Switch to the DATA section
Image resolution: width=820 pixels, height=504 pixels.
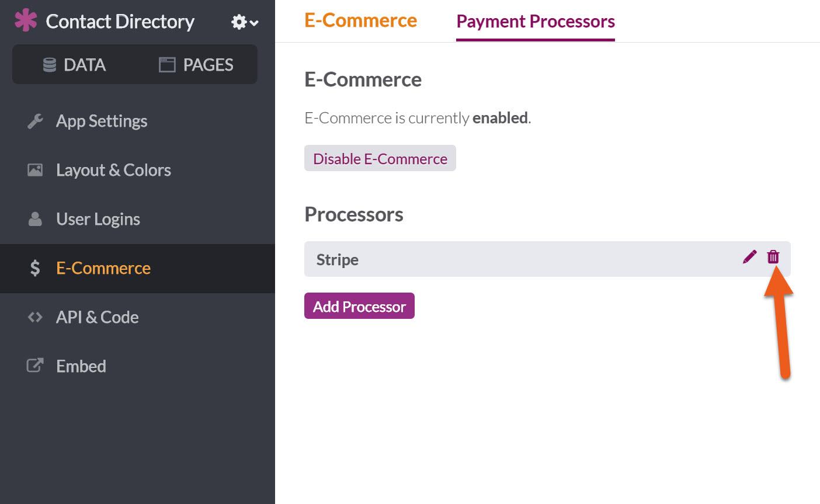click(74, 65)
